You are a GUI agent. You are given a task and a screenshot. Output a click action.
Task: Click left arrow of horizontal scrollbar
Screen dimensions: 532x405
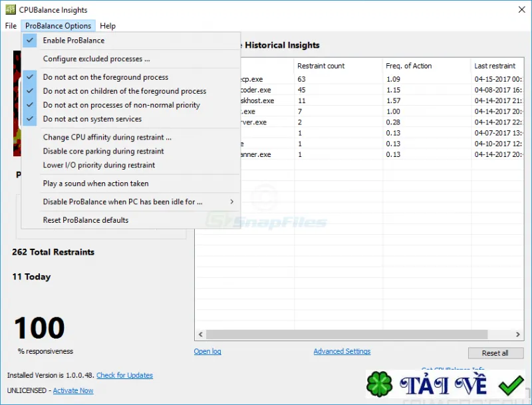click(201, 335)
